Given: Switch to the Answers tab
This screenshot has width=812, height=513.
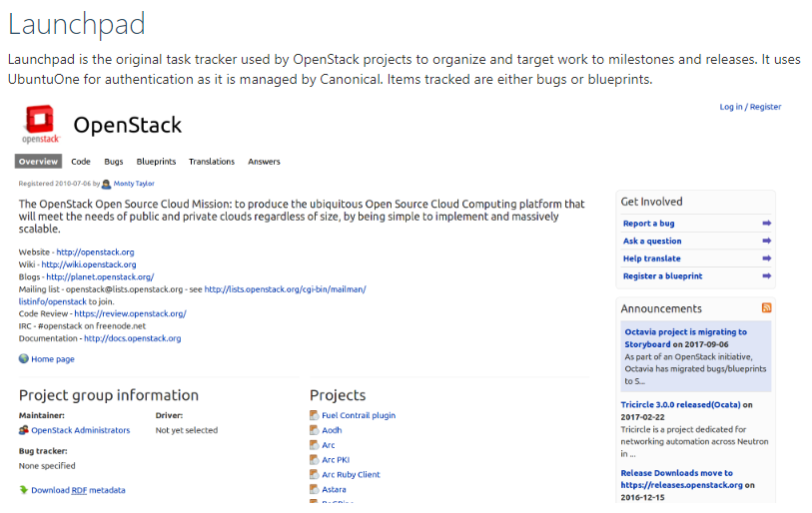Looking at the screenshot, I should click(264, 162).
